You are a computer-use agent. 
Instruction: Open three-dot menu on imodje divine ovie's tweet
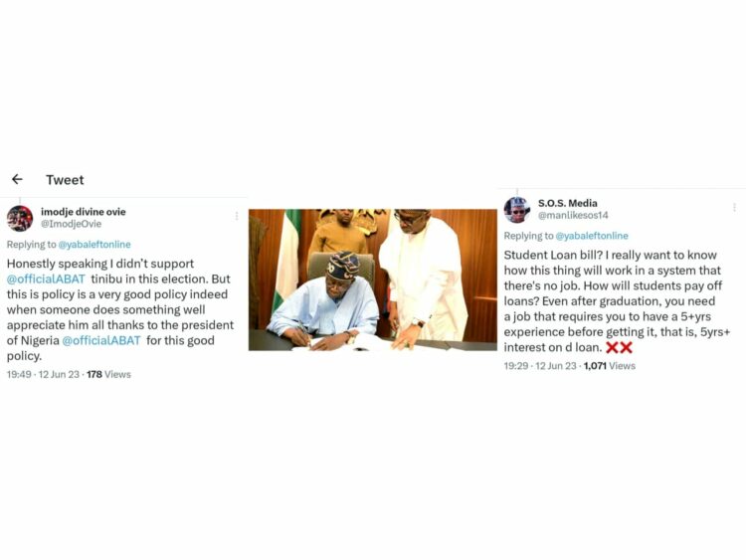tap(237, 216)
